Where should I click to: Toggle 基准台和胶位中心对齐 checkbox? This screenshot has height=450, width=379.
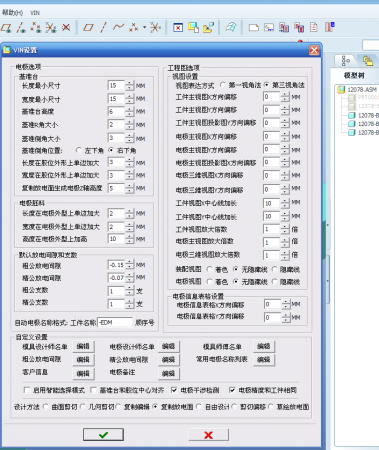pyautogui.click(x=94, y=390)
